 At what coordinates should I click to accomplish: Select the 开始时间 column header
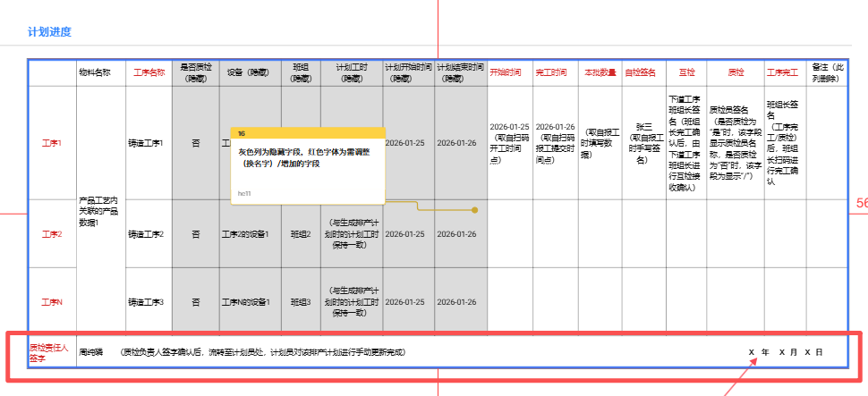[506, 72]
